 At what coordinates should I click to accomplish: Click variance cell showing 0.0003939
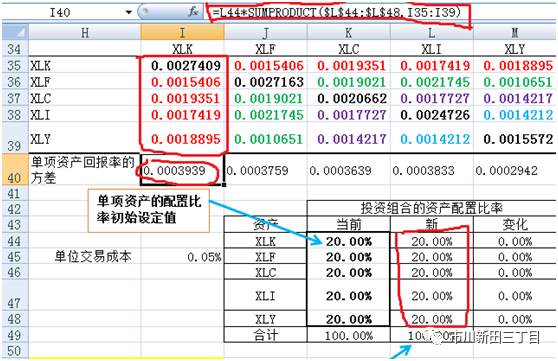tap(183, 170)
